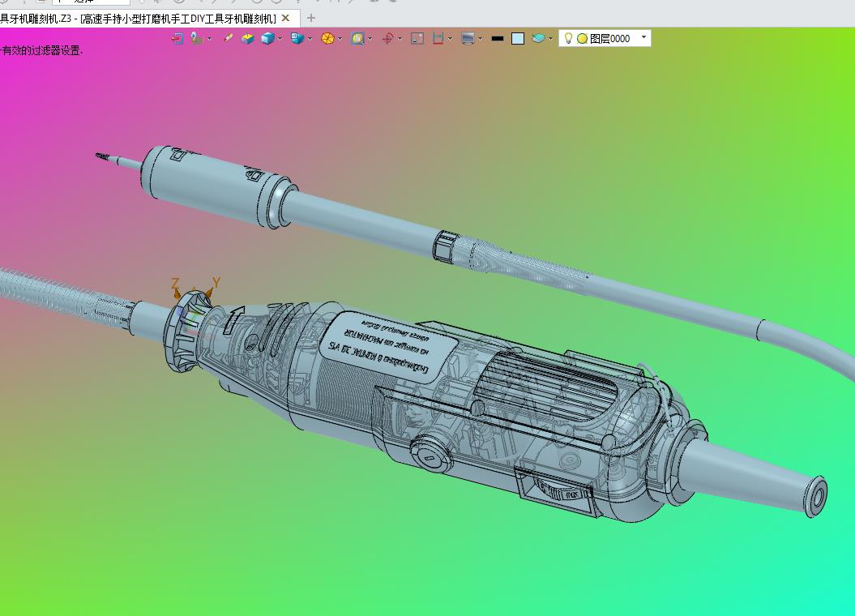The height and width of the screenshot is (616, 855).
Task: Click the teal layers stack icon
Action: [538, 39]
